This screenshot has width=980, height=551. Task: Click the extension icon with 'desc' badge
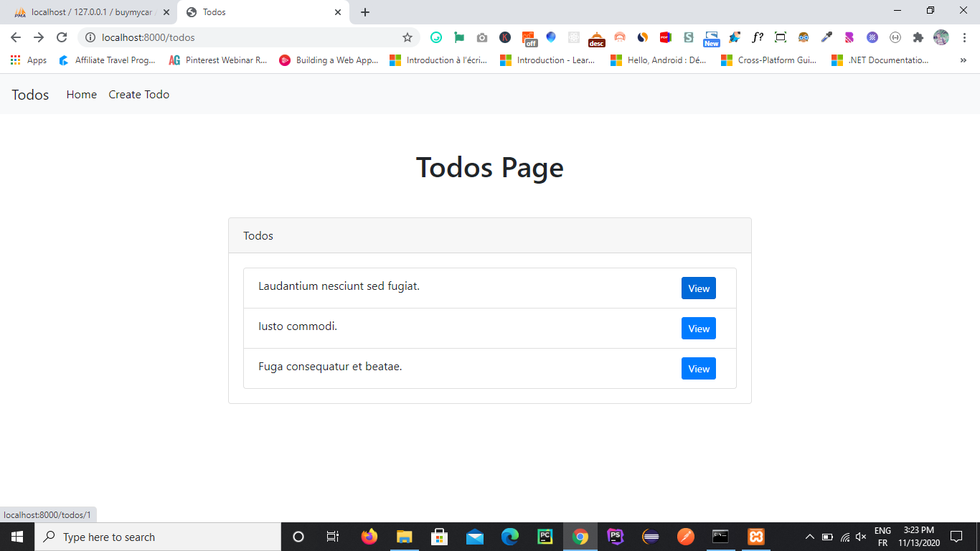[597, 39]
